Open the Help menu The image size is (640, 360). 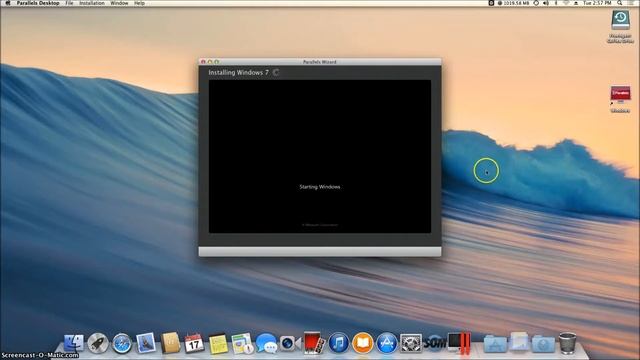coord(140,3)
